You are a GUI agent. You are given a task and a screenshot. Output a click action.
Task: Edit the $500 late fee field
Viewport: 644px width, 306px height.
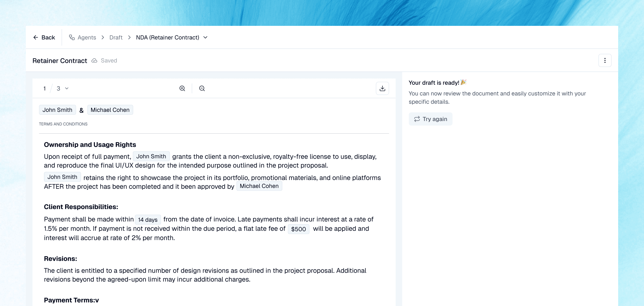point(298,229)
